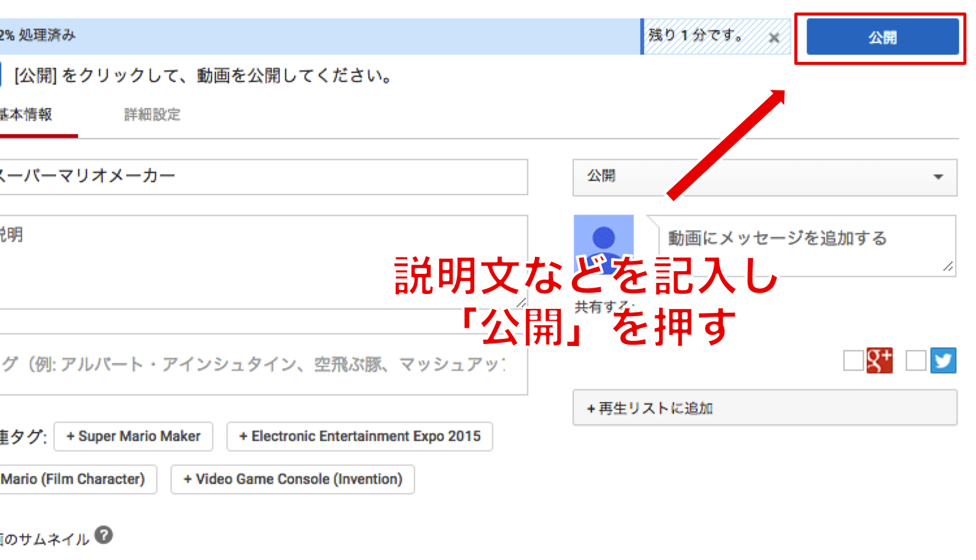Image resolution: width=976 pixels, height=560 pixels.
Task: Click the スーパーマリオメーカー title field
Action: coord(260,176)
